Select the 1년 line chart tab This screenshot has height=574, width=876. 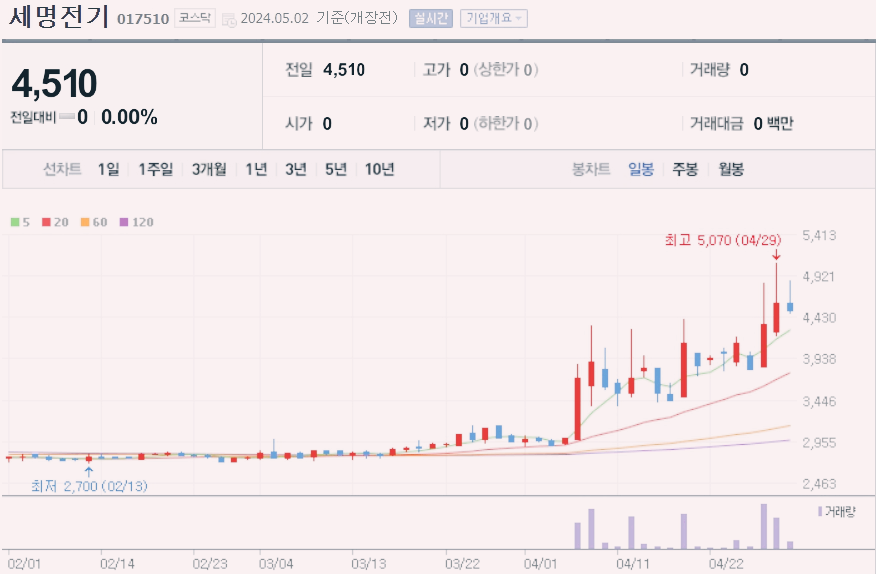click(x=256, y=169)
